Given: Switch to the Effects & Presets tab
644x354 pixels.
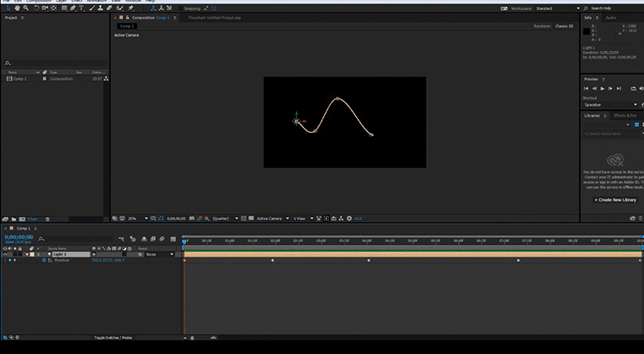Looking at the screenshot, I should coord(625,116).
